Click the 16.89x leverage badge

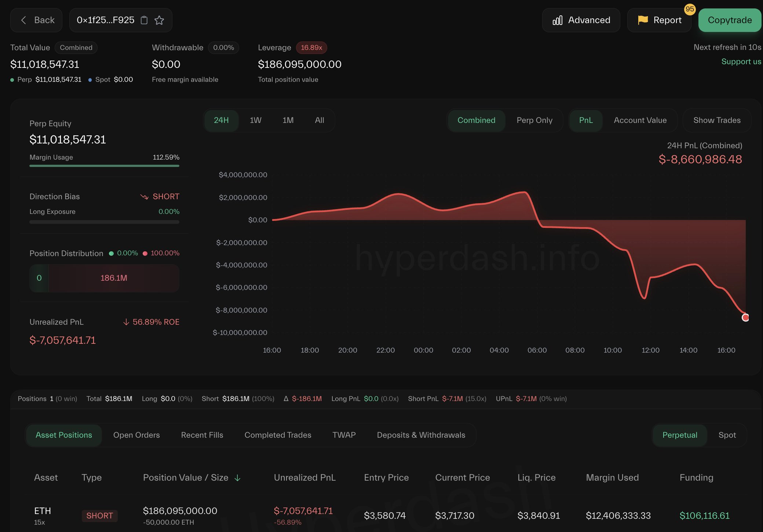pos(311,48)
